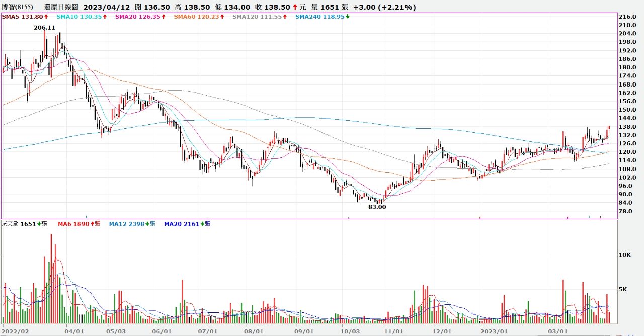The height and width of the screenshot is (336, 644).
Task: Select the 2023/01 date axis label
Action: coord(495,331)
